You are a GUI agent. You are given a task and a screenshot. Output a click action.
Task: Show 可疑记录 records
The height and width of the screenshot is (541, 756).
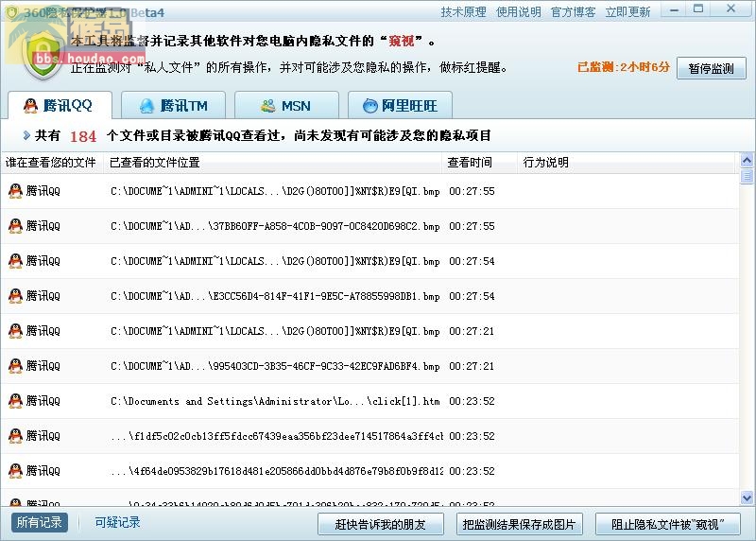click(x=117, y=522)
